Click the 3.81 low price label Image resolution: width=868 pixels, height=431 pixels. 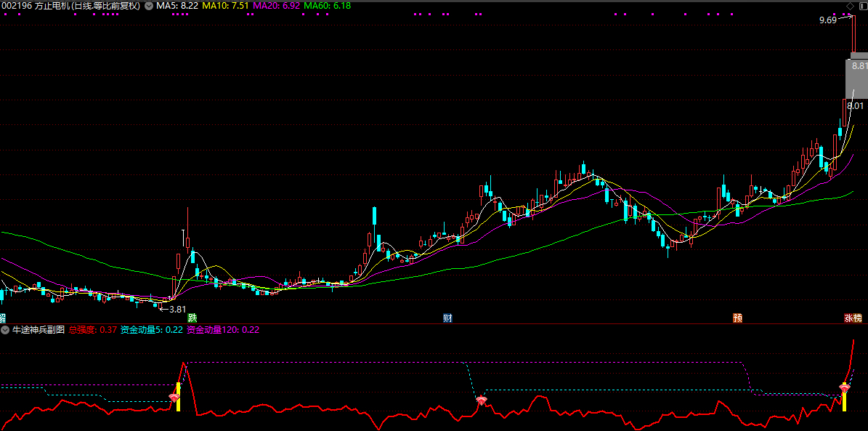coord(177,309)
